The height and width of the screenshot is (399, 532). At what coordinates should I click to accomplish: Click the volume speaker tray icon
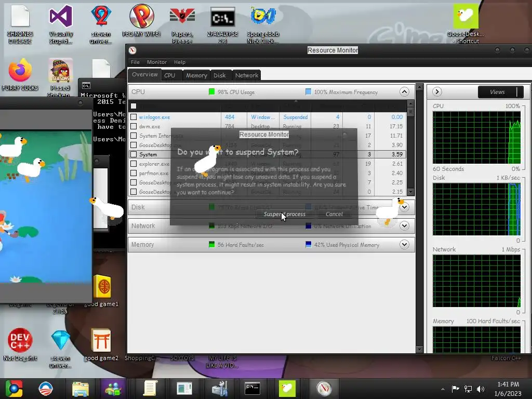[481, 389]
